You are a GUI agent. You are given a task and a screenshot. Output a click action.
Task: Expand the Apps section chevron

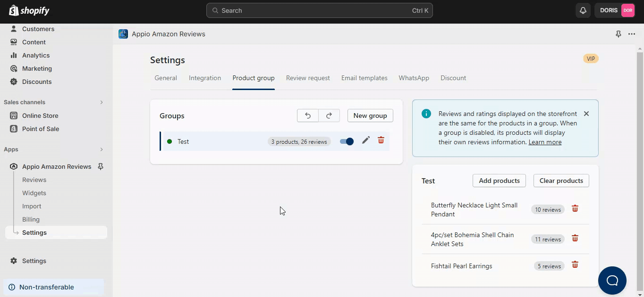pyautogui.click(x=101, y=149)
